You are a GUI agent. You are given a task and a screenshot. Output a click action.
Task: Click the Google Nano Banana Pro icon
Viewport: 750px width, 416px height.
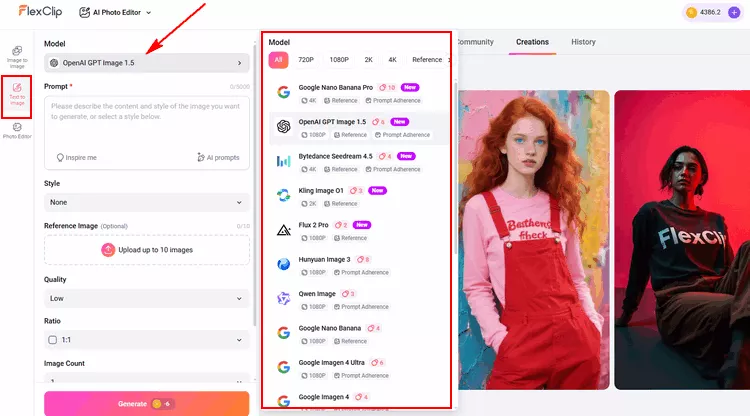(x=283, y=93)
